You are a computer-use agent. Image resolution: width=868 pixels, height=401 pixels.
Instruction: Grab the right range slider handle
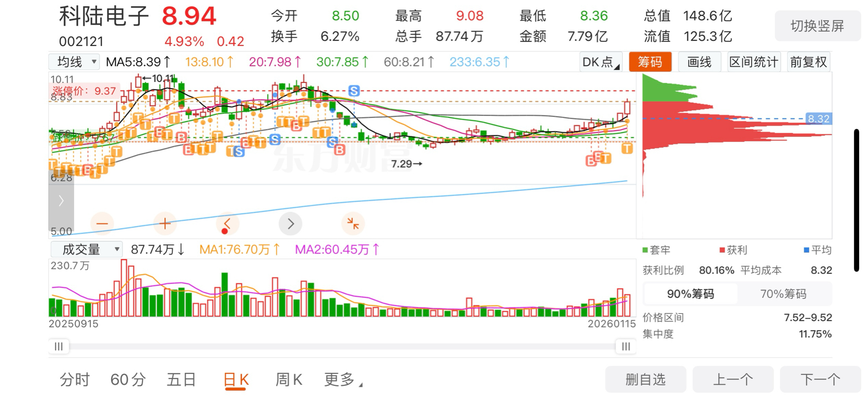tap(626, 346)
